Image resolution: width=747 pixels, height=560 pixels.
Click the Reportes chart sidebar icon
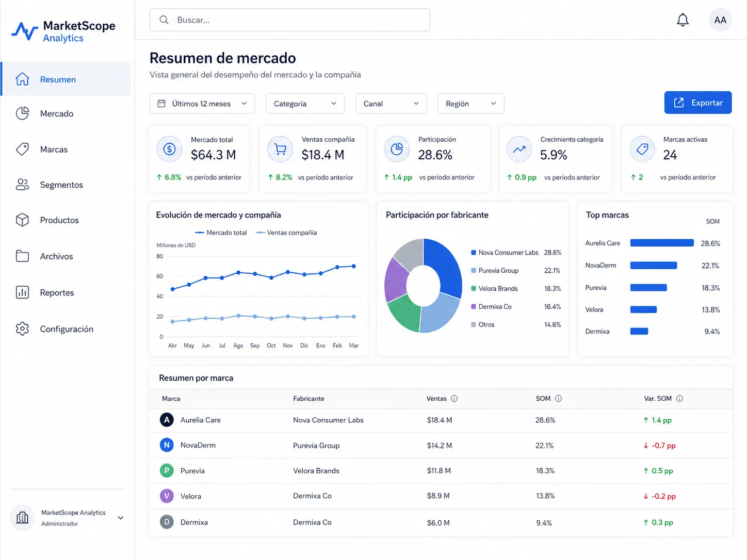tap(22, 292)
